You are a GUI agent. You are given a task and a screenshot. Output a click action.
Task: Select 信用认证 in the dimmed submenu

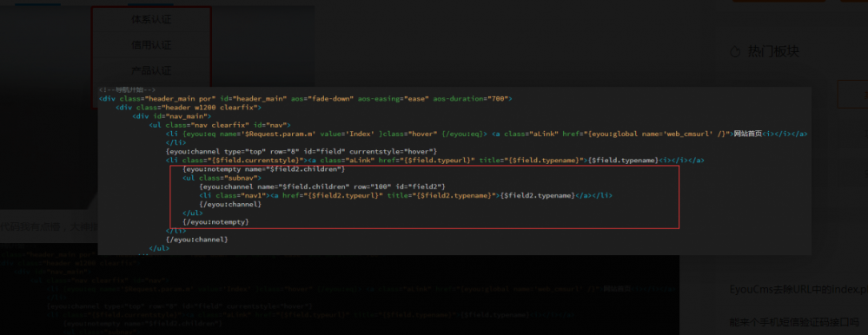[x=151, y=45]
